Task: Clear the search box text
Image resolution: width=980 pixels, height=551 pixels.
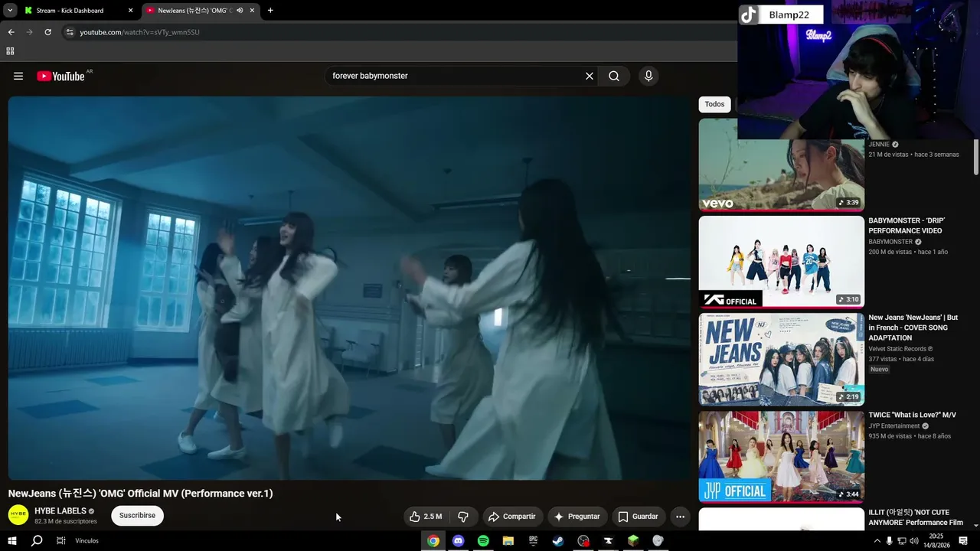Action: 590,76
